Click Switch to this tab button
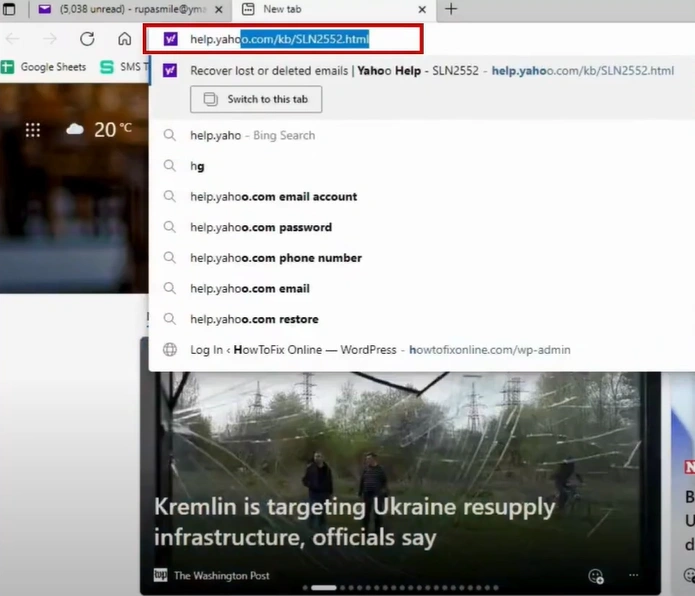This screenshot has width=695, height=596. click(256, 99)
